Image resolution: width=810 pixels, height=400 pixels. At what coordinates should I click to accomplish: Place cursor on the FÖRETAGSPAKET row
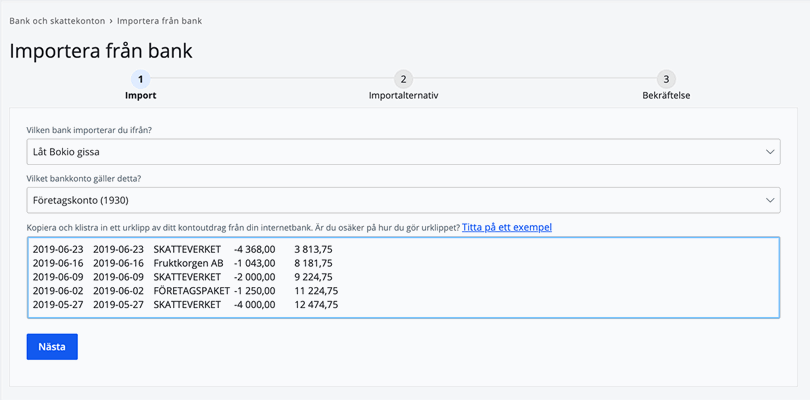pyautogui.click(x=191, y=291)
